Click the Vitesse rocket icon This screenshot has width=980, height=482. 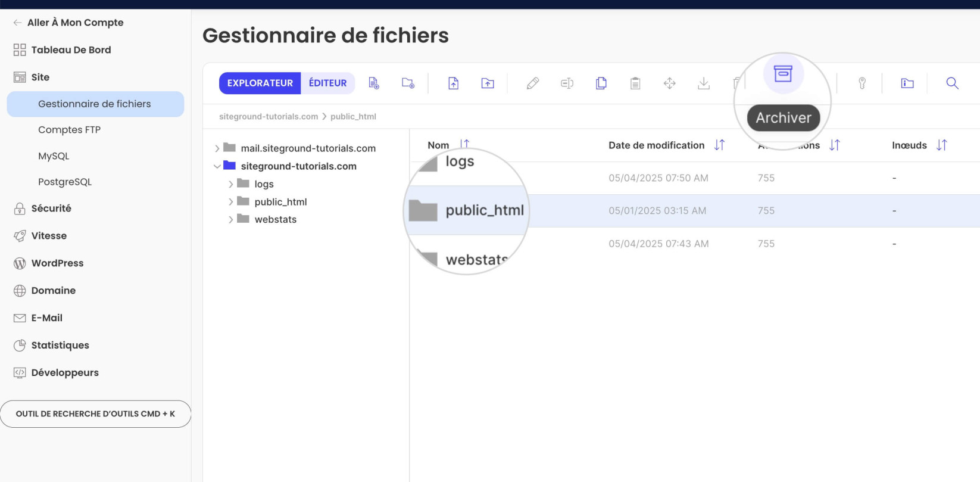pos(20,236)
